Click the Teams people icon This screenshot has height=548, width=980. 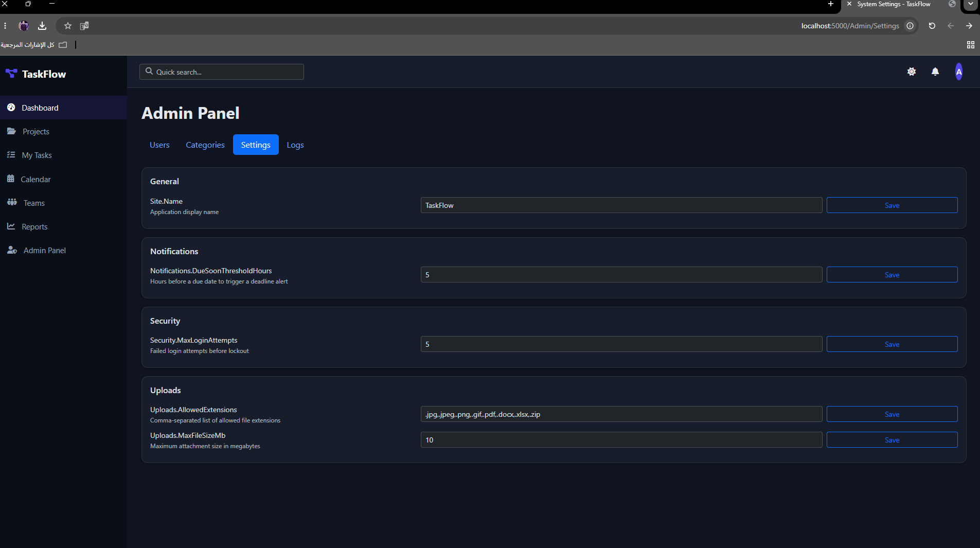[x=12, y=203]
